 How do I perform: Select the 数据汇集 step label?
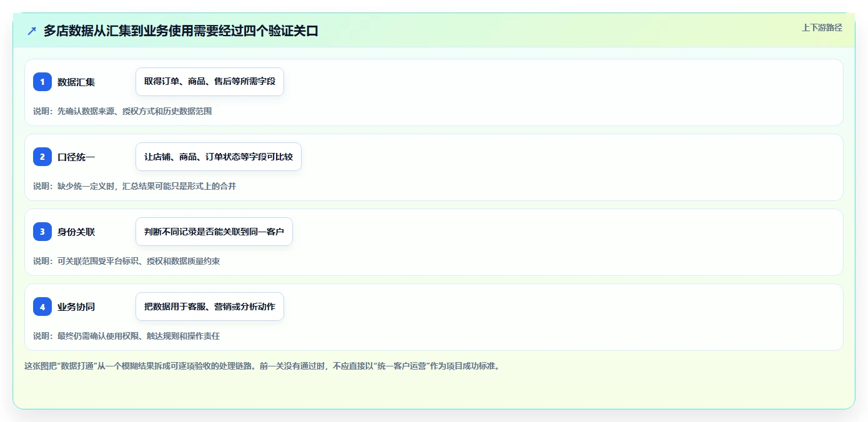pos(76,82)
